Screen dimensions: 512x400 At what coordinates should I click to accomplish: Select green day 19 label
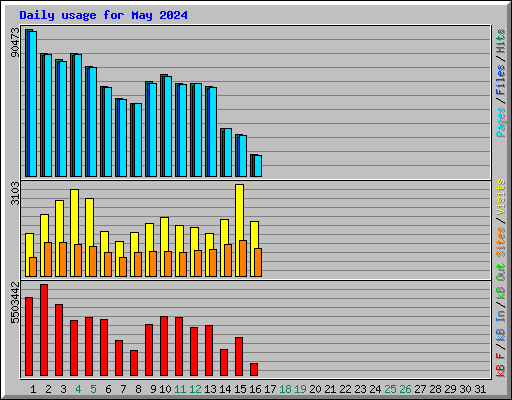[300, 389]
